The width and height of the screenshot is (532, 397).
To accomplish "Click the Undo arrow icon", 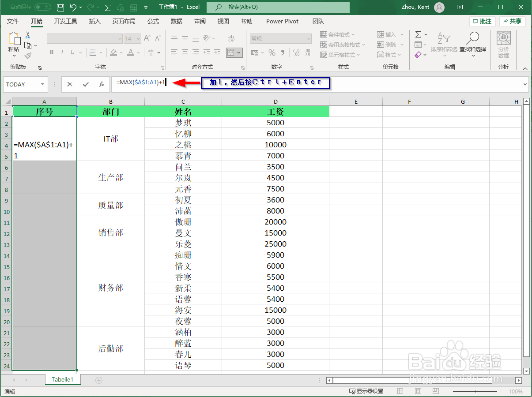I will tap(74, 7).
